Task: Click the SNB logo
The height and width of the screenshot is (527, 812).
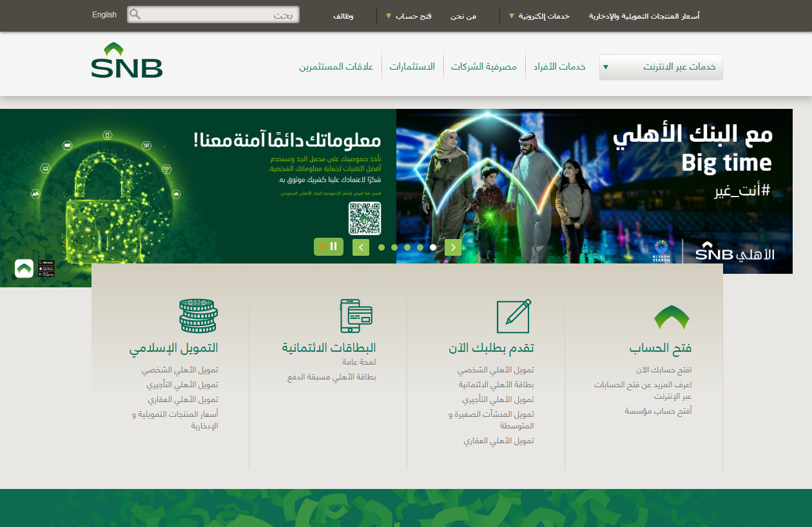Action: coord(127,61)
